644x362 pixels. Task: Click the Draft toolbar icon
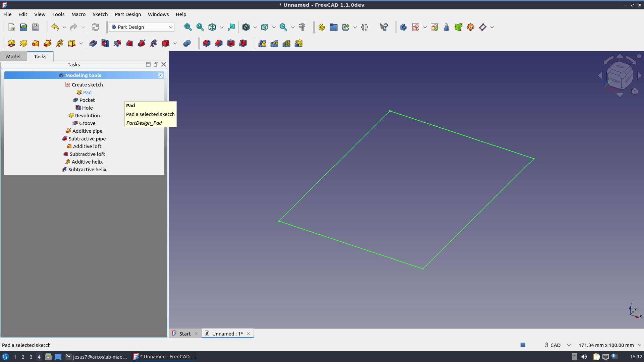[x=231, y=43]
